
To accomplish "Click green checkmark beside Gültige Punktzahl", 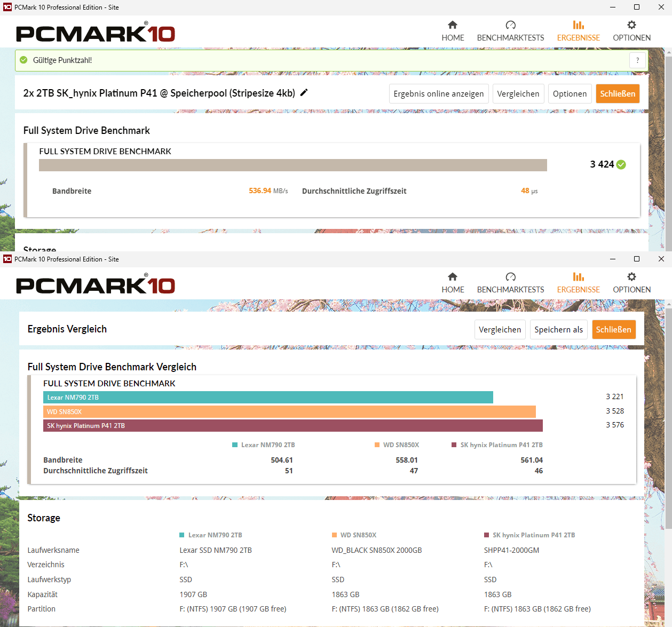I will pyautogui.click(x=23, y=60).
